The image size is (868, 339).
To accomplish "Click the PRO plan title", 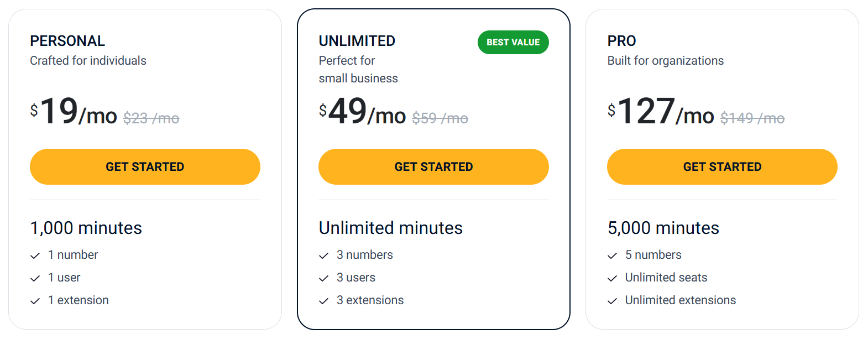I will (621, 40).
